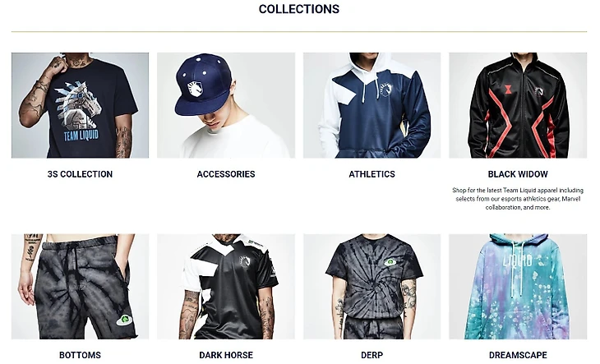Open the Dreamscape hoodie image
The height and width of the screenshot is (364, 600).
[518, 287]
